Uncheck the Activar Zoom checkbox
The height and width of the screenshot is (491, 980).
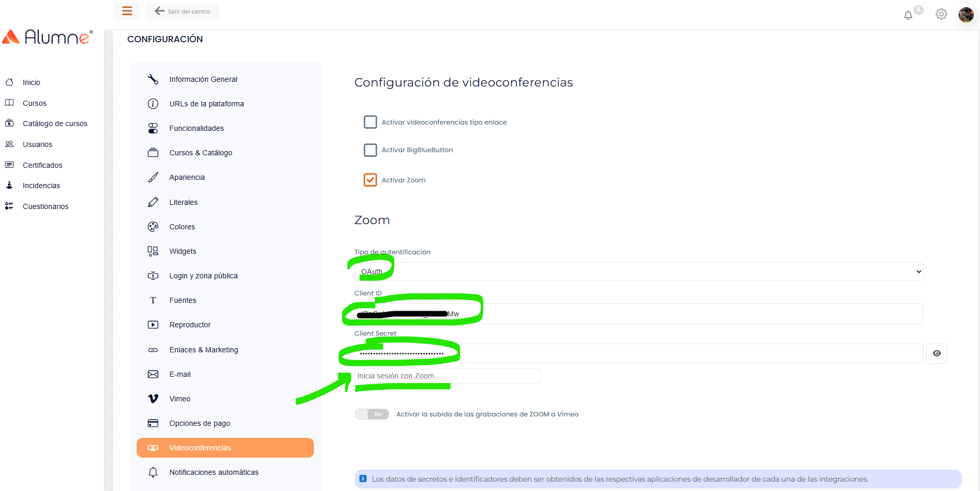[x=370, y=180]
